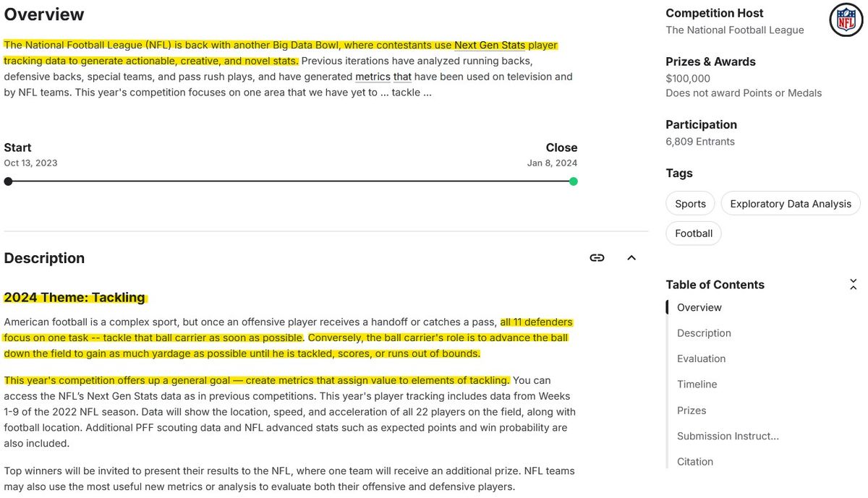Screen dimensions: 868x498
Task: Open the Football tag
Action: coord(694,233)
